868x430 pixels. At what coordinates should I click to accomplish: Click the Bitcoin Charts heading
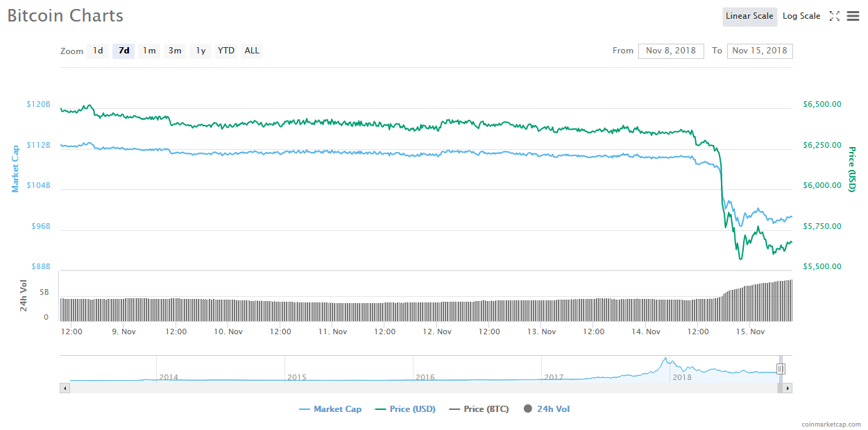click(65, 15)
